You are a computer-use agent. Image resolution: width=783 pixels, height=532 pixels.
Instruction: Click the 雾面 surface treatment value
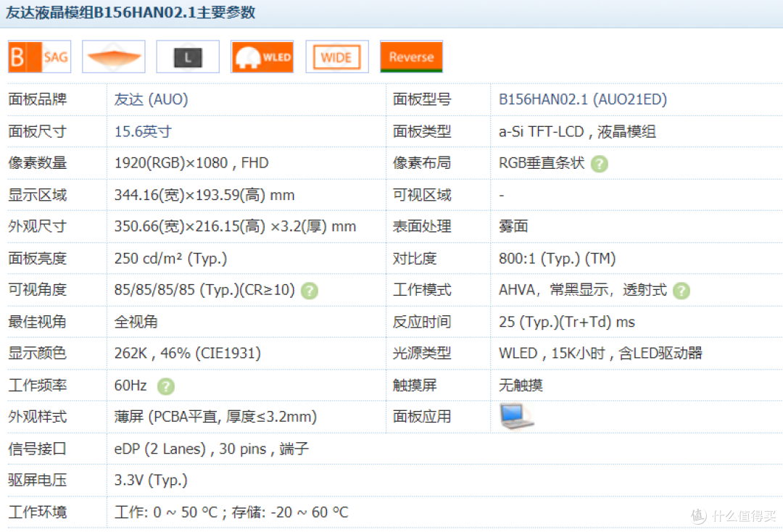click(x=513, y=227)
